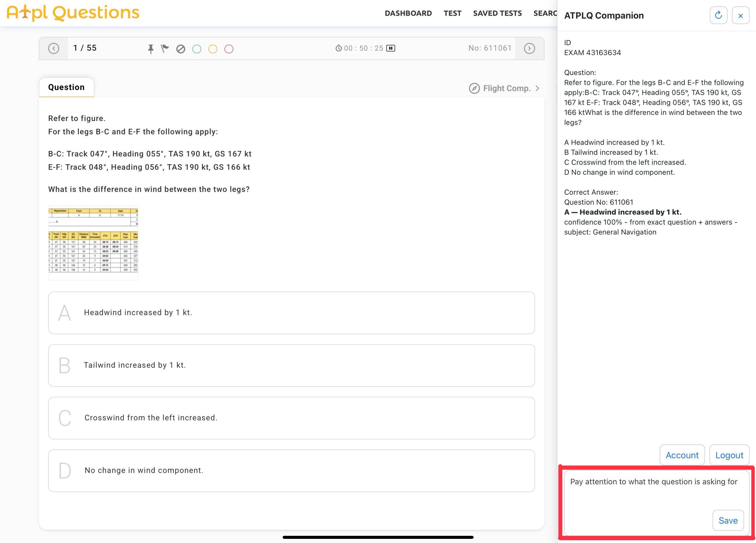This screenshot has width=756, height=543.
Task: Open the Account settings
Action: pyautogui.click(x=682, y=455)
